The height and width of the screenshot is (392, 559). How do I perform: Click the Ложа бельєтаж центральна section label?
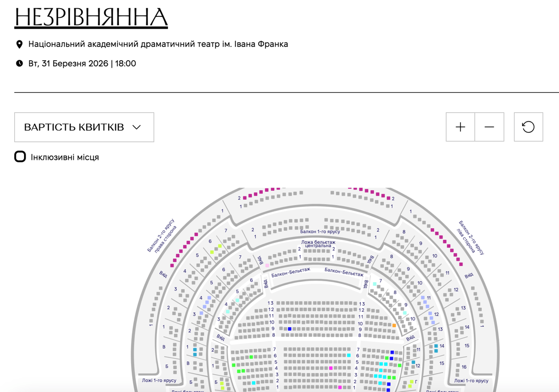[318, 243]
